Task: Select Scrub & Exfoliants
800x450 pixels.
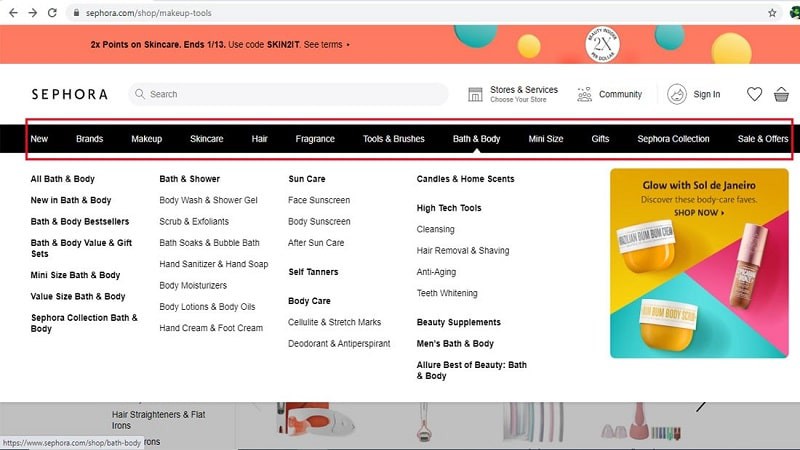Action: point(194,221)
